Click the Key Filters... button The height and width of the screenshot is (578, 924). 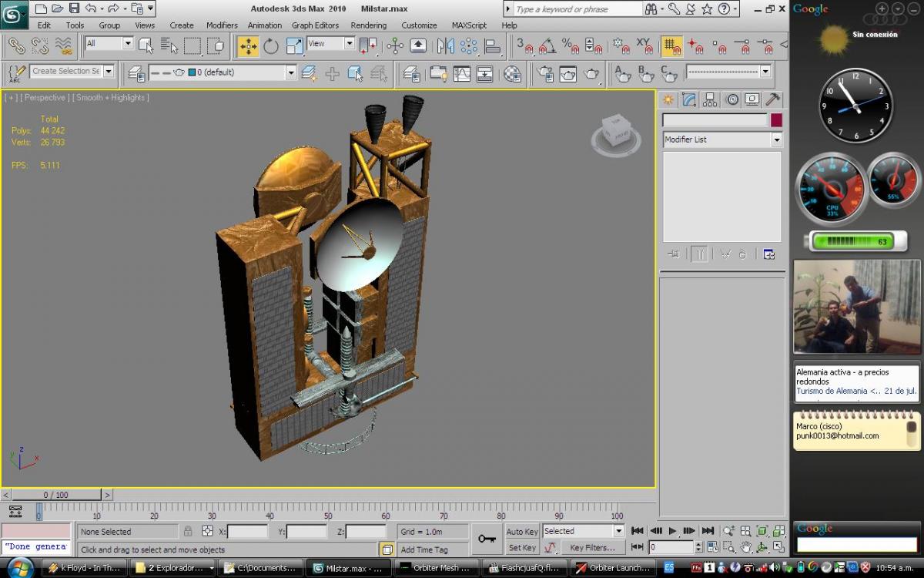coord(592,548)
